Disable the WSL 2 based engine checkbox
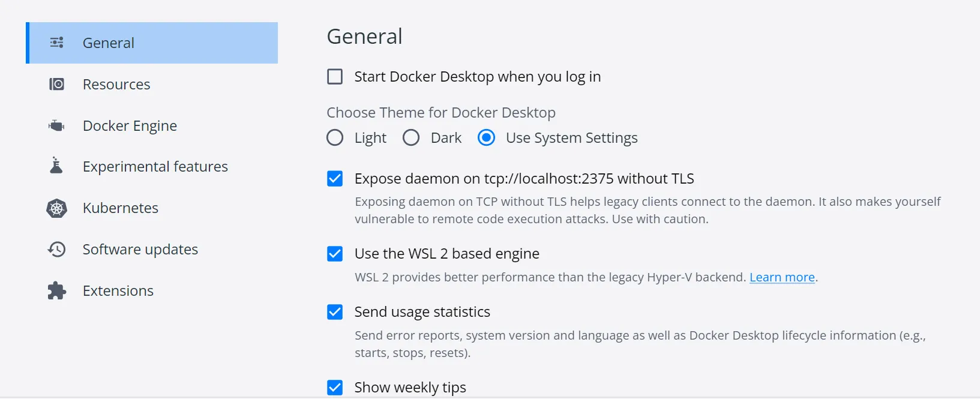Screen dimensions: 980x399 click(x=335, y=254)
